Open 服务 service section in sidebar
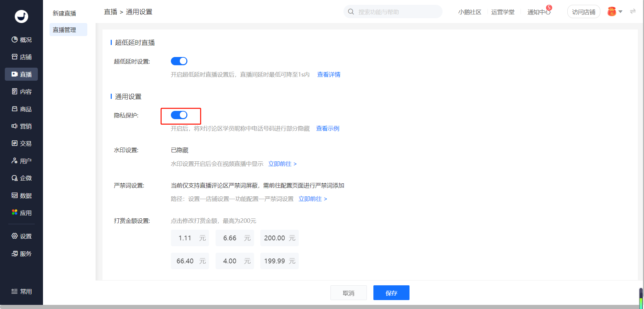644x309 pixels. pyautogui.click(x=21, y=254)
